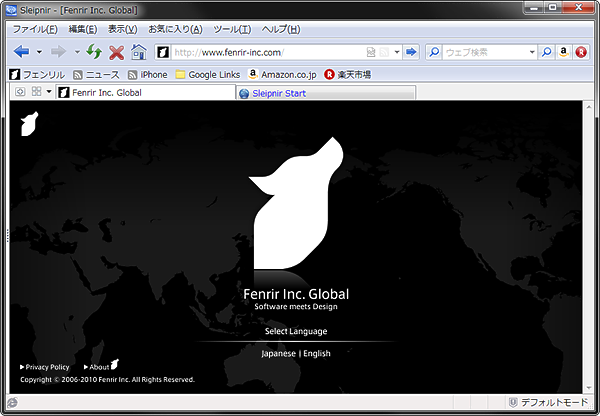Open the 表示(V) menu
Image resolution: width=600 pixels, height=416 pixels.
tap(122, 29)
